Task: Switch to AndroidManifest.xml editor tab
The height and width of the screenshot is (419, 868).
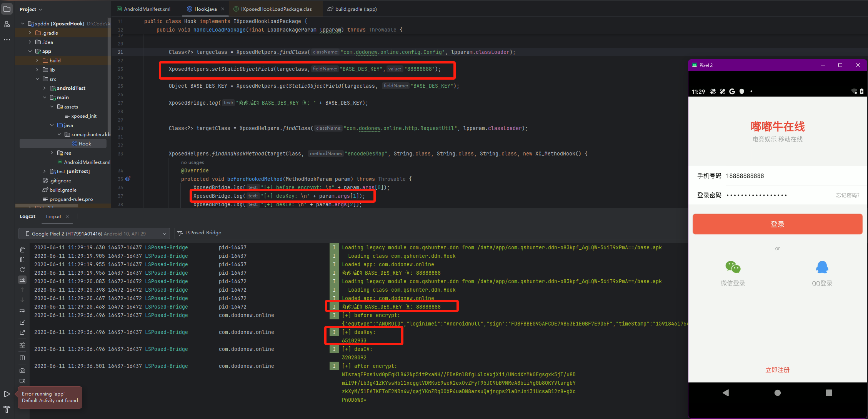Action: coord(144,9)
